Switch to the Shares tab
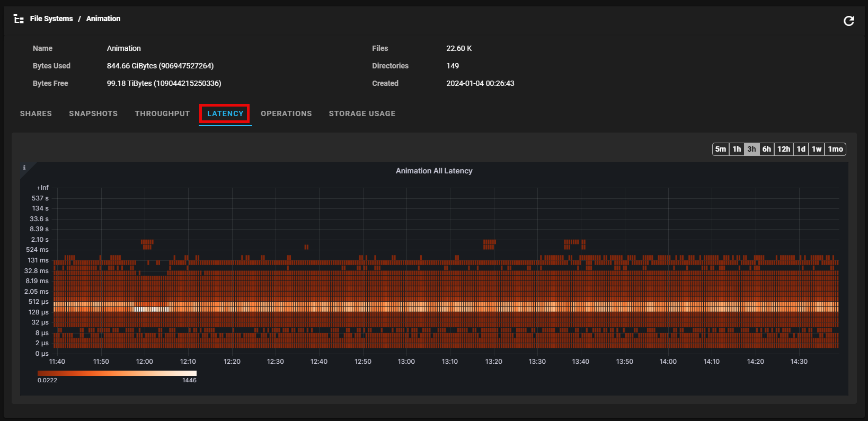 point(36,113)
